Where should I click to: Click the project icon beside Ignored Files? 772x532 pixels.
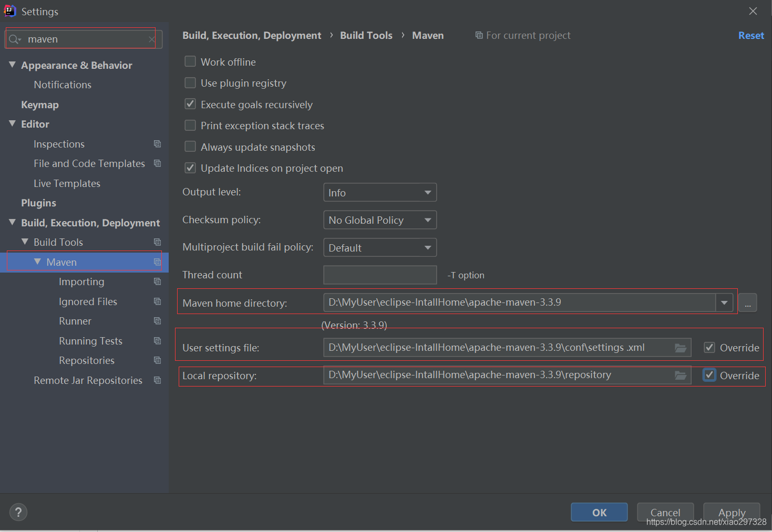coord(157,301)
